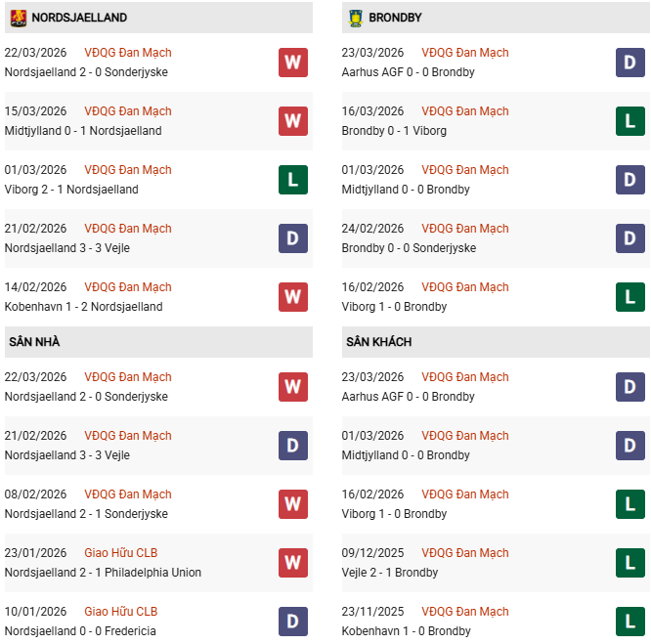
Task: Open Giao Hữu CLB link dated 23/01/2026
Action: click(121, 553)
